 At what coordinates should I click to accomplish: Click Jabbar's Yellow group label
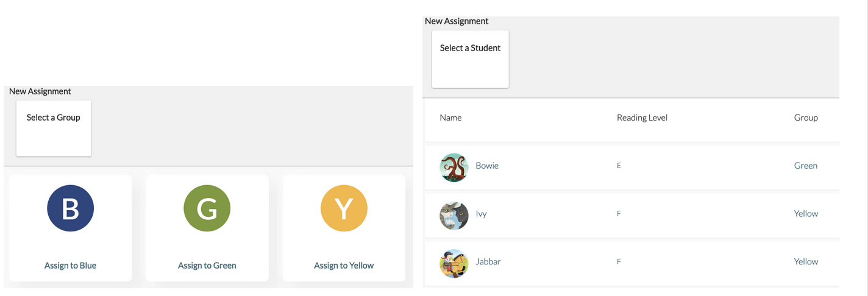[806, 261]
